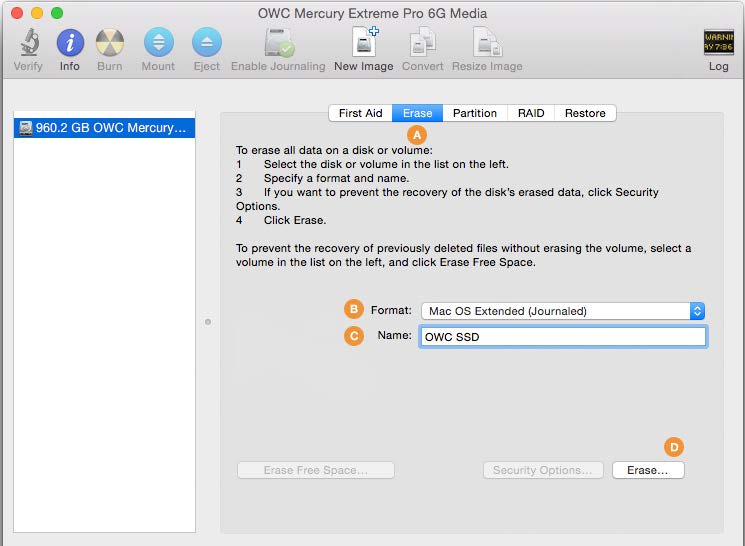Screen dimensions: 745x546
Task: Click the Erase... button
Action: [x=648, y=470]
